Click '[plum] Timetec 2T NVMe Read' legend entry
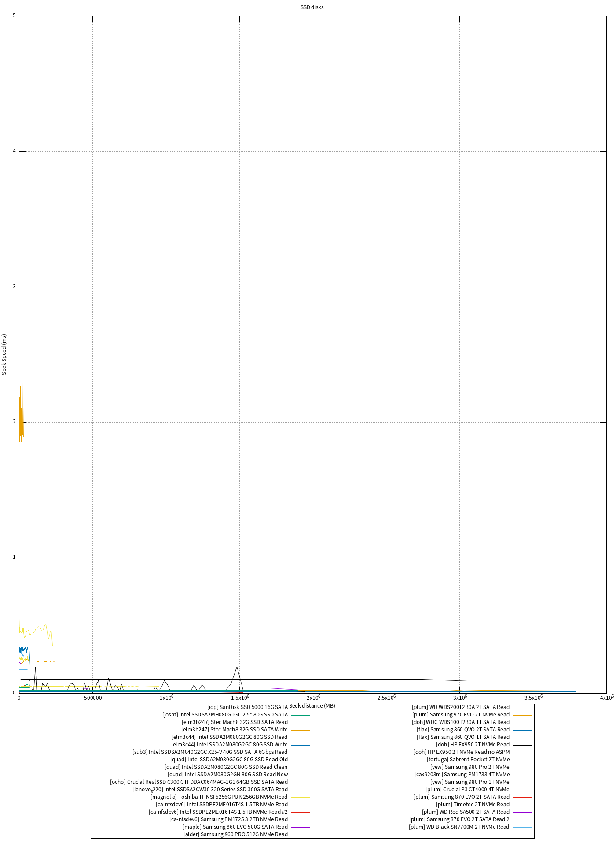The image size is (616, 845). (473, 805)
